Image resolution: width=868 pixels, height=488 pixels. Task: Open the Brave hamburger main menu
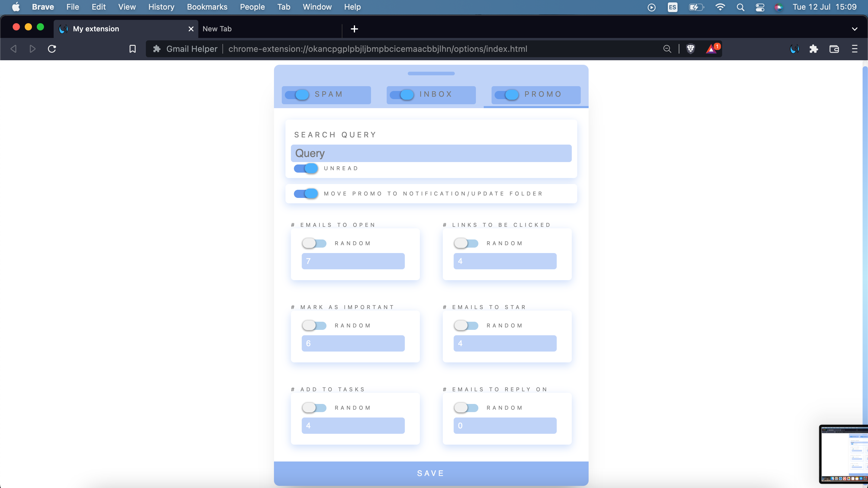click(854, 49)
